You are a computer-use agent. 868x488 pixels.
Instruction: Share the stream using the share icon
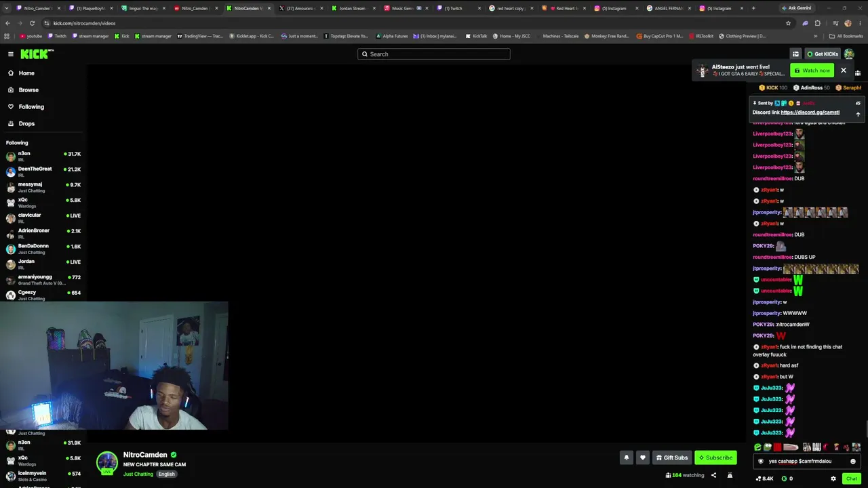pos(713,475)
